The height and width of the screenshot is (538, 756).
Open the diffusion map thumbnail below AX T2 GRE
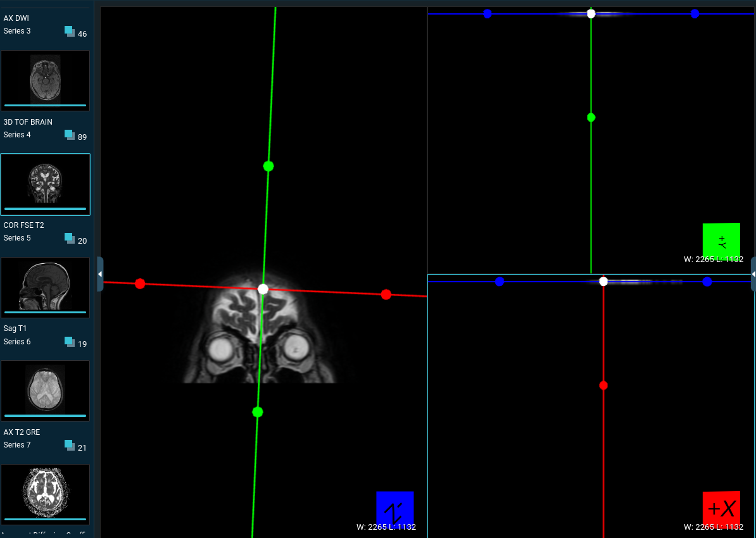(46, 494)
